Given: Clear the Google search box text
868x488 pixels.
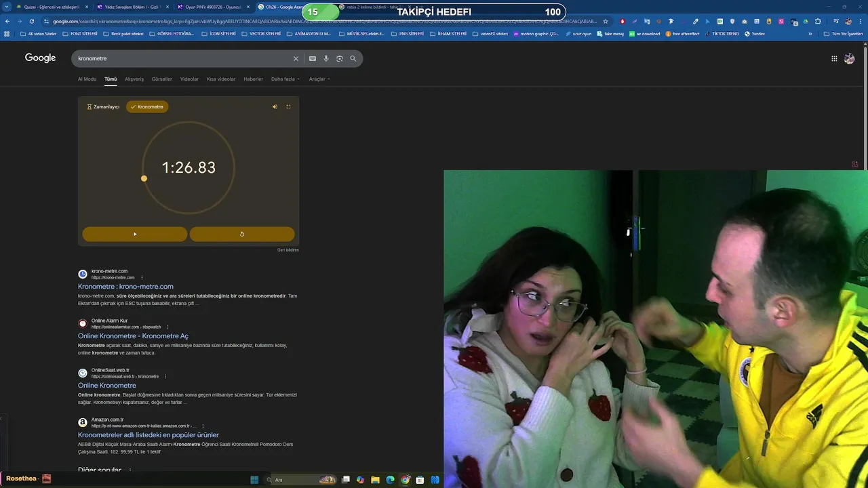Looking at the screenshot, I should [x=296, y=58].
